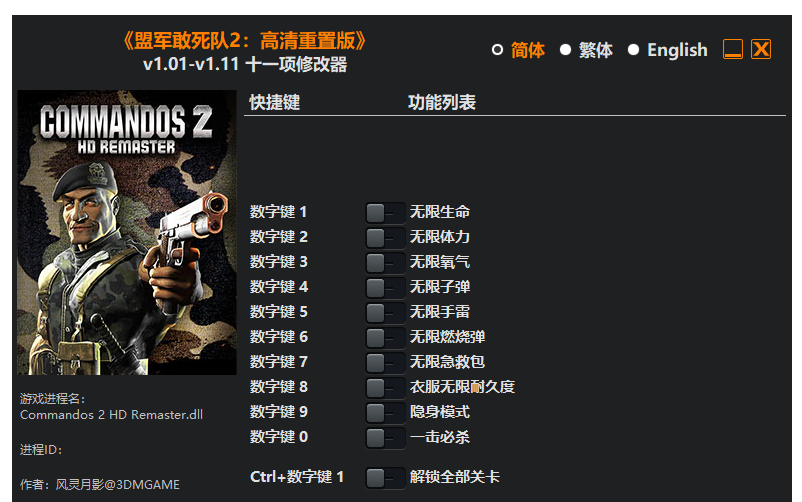The width and height of the screenshot is (802, 502).
Task: Switch on 无限燃烧弹 toggle
Action: (385, 338)
